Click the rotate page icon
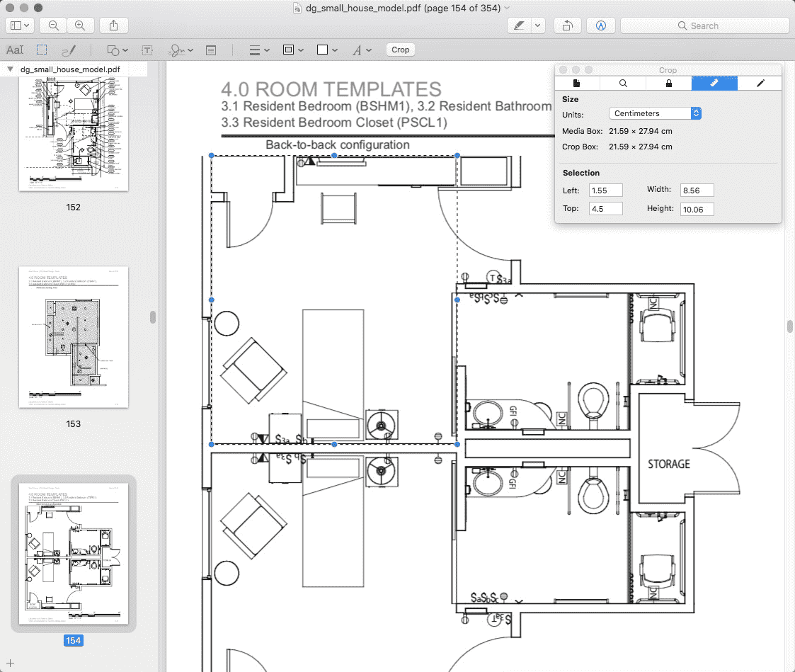Viewport: 795px width, 672px height. pos(567,25)
